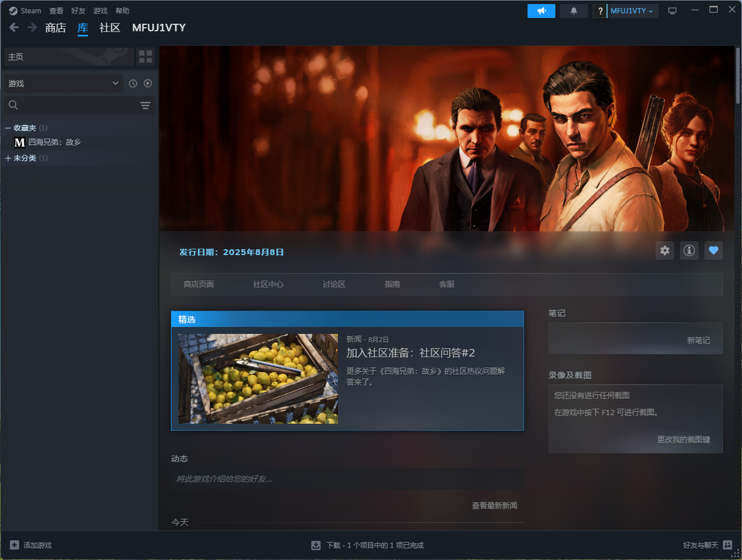This screenshot has width=742, height=560.
Task: Switch library to grid collections view
Action: coord(145,57)
